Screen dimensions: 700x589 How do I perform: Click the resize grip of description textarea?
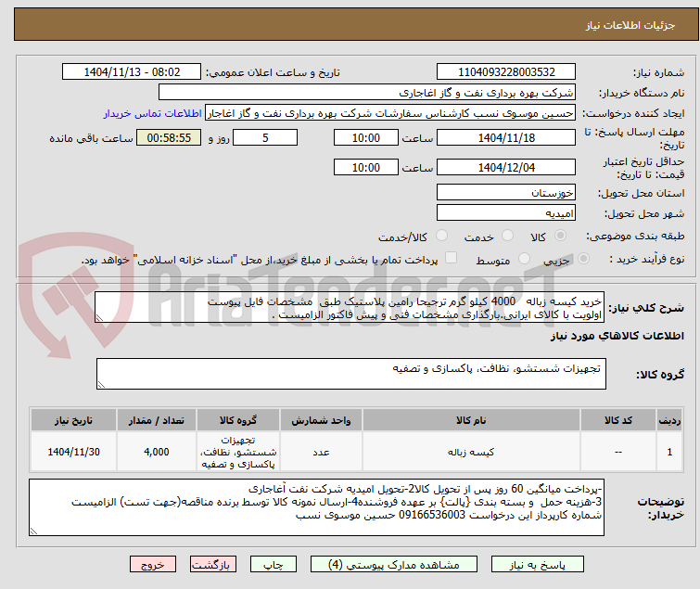[99, 318]
